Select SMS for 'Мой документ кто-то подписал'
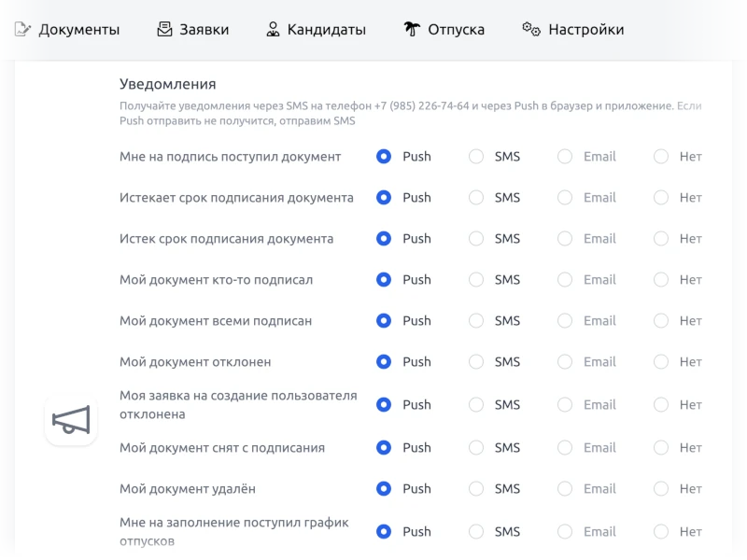The width and height of the screenshot is (747, 560). [x=476, y=280]
